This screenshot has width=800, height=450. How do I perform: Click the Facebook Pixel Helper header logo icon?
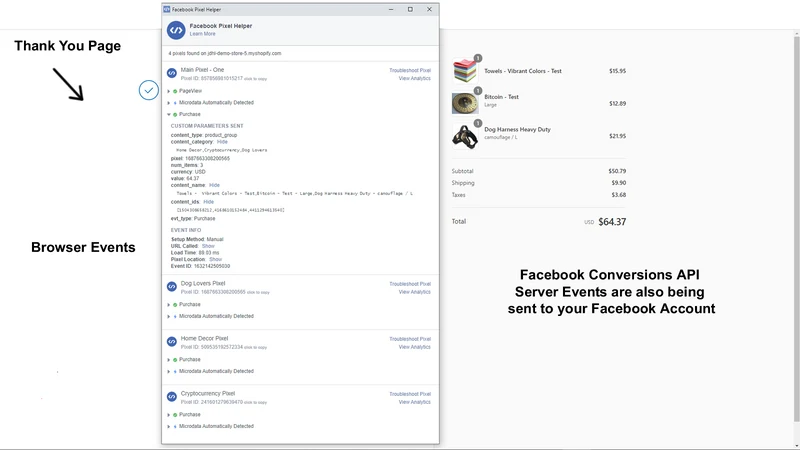[x=176, y=30]
